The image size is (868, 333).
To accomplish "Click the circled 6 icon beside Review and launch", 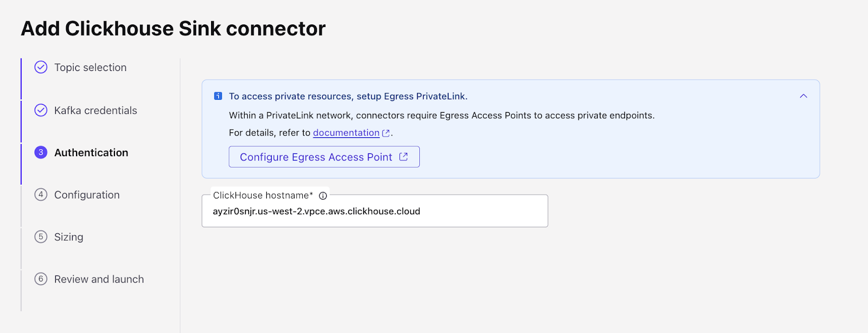I will tap(41, 279).
